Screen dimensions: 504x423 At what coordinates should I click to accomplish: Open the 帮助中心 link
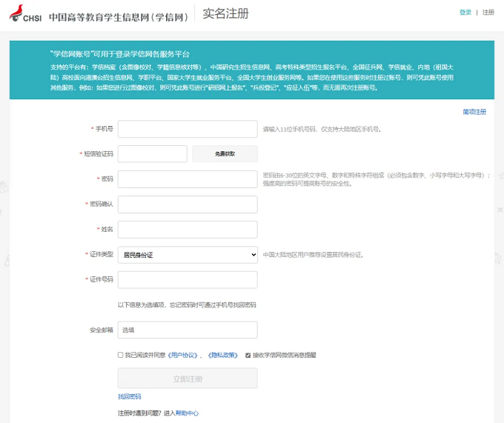tap(187, 413)
